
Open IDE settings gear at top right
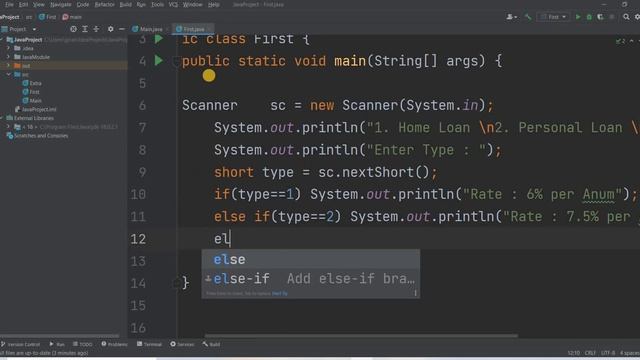click(x=637, y=17)
